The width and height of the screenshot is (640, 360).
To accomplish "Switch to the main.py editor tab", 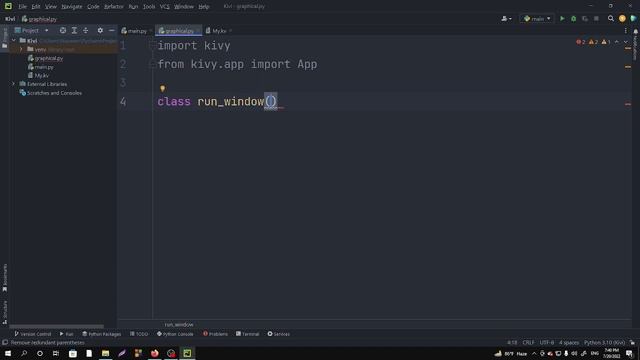I will pos(137,31).
